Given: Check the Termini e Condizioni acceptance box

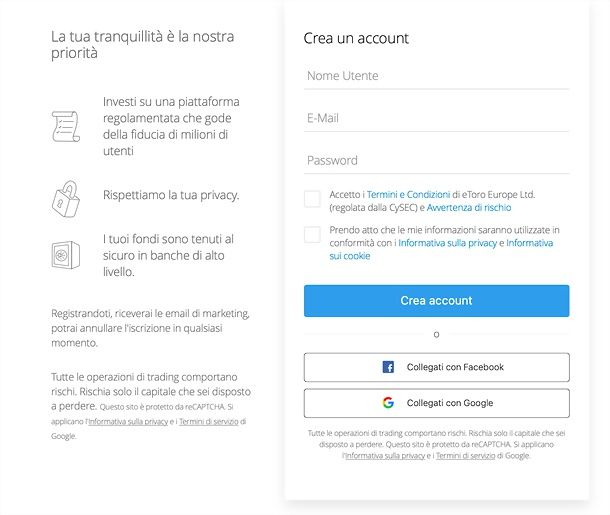Looking at the screenshot, I should tap(312, 199).
